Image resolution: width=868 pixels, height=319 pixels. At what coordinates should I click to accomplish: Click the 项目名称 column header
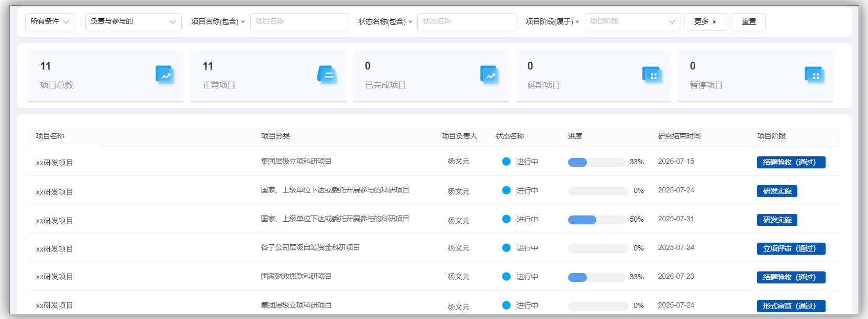click(50, 136)
